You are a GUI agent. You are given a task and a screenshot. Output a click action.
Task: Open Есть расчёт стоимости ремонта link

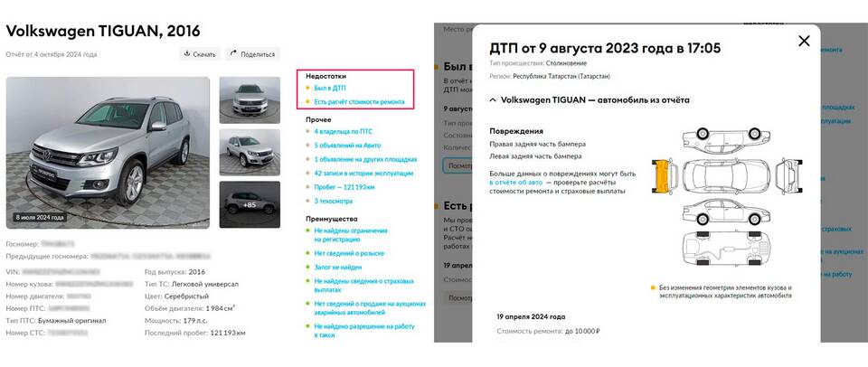[x=359, y=102]
